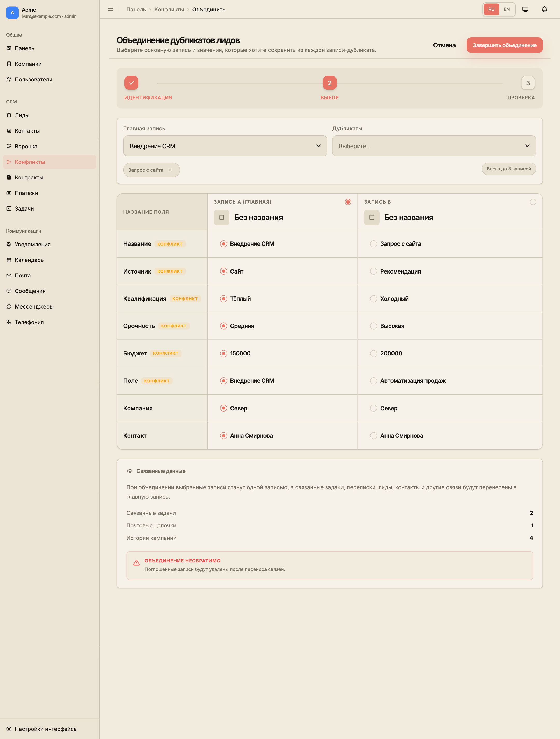The height and width of the screenshot is (739, 560).
Task: Open Задачи in the sidebar
Action: [x=50, y=208]
